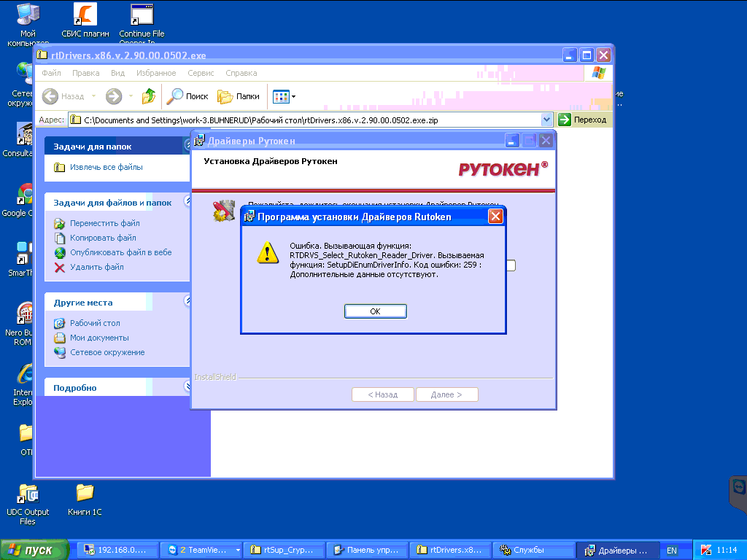Click the Переход go button
The width and height of the screenshot is (747, 560).
tap(583, 120)
